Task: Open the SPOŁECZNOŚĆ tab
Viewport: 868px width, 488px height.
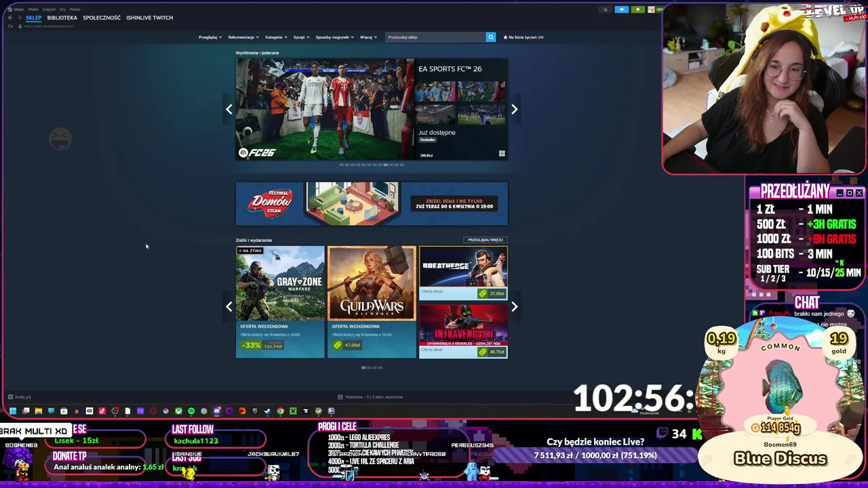Action: 102,18
